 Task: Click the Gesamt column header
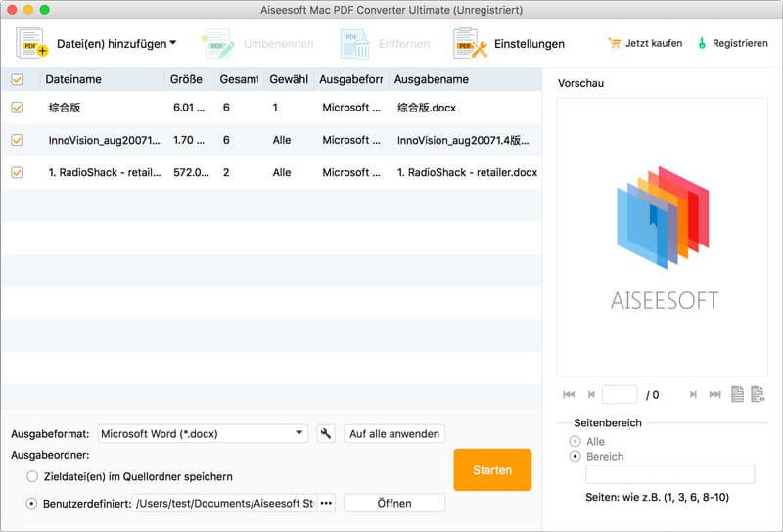239,80
